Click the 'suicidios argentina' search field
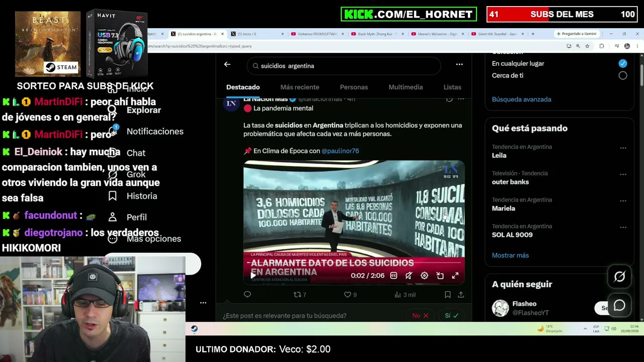Viewport: 644px width, 362px height. pyautogui.click(x=344, y=66)
